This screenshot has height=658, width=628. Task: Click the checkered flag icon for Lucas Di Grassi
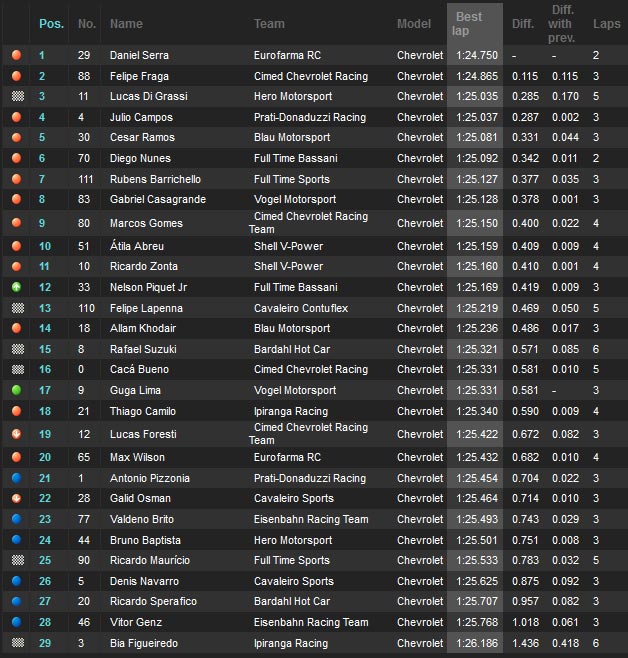(x=17, y=96)
